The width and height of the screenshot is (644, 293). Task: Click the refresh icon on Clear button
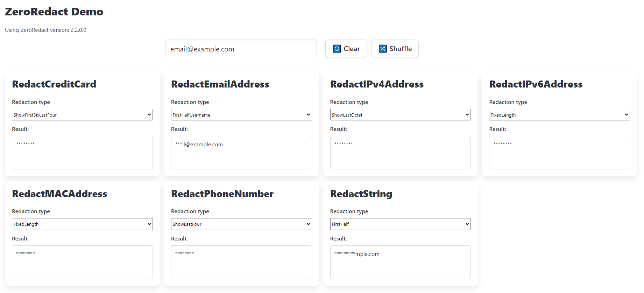(x=337, y=49)
